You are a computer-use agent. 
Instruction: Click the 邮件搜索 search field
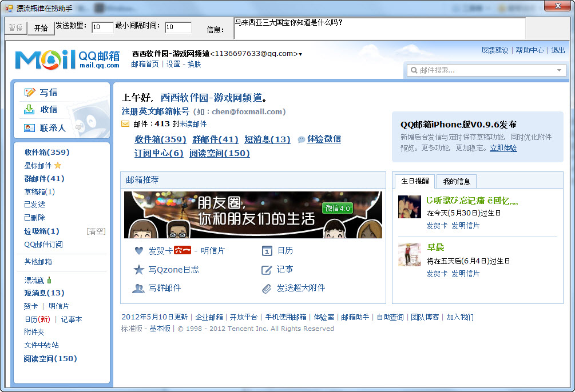point(486,70)
